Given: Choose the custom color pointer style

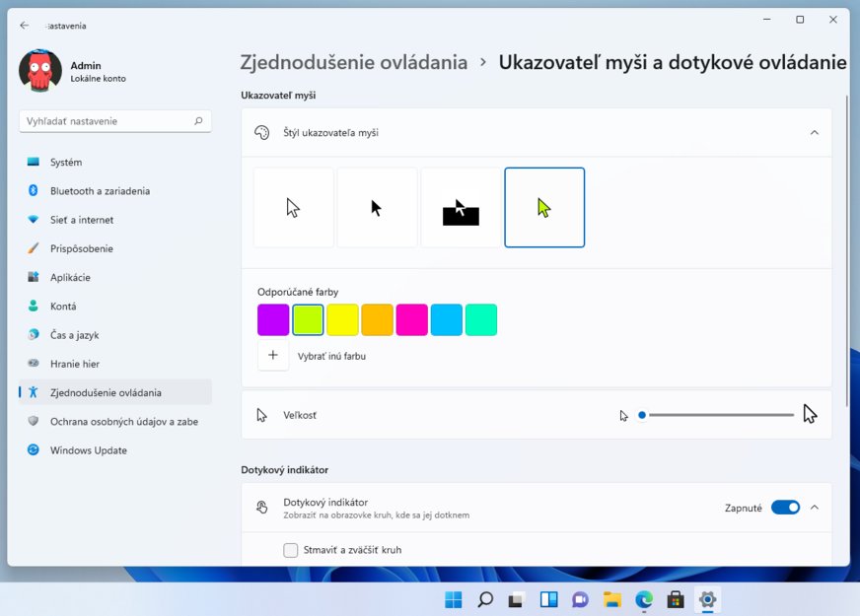Looking at the screenshot, I should (544, 207).
